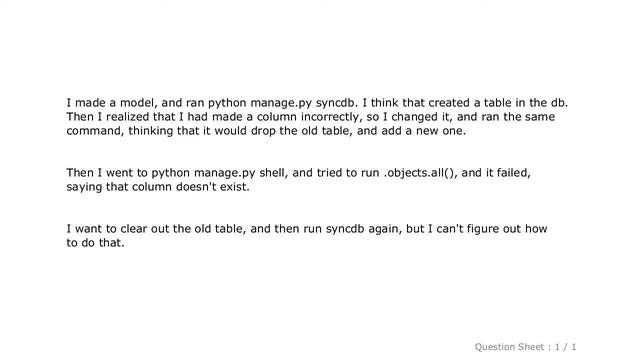Click "db." at end of first line
Viewport: 640px width, 360px height.
click(x=560, y=103)
